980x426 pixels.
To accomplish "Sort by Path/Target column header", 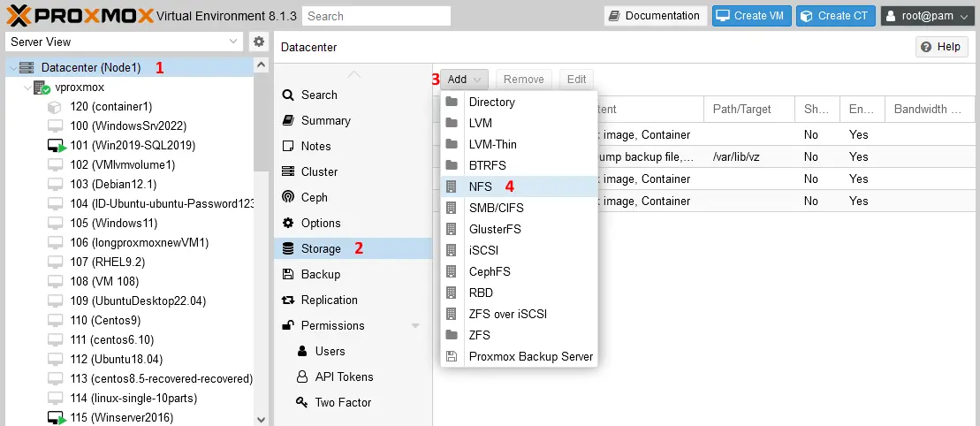I will 749,109.
